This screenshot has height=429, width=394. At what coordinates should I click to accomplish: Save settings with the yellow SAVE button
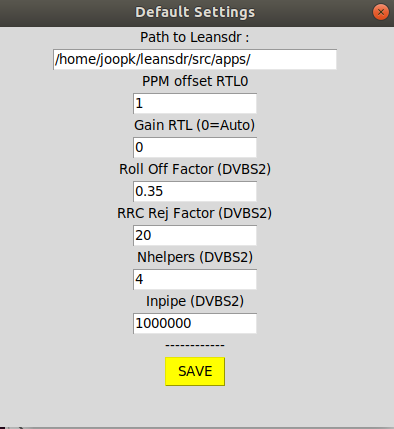click(x=195, y=371)
